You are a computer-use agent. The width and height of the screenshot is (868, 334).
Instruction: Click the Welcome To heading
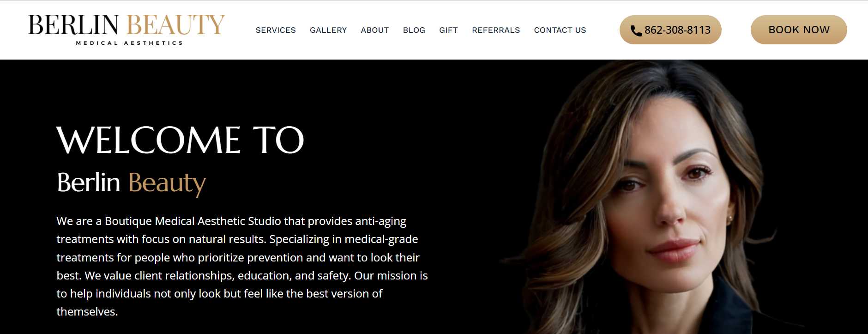click(180, 140)
